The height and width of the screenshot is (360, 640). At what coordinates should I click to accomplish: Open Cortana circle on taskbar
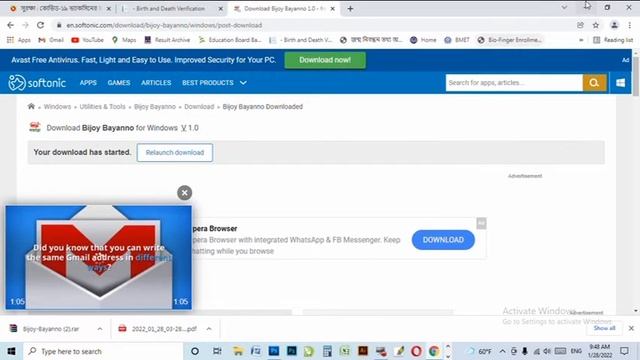click(195, 351)
